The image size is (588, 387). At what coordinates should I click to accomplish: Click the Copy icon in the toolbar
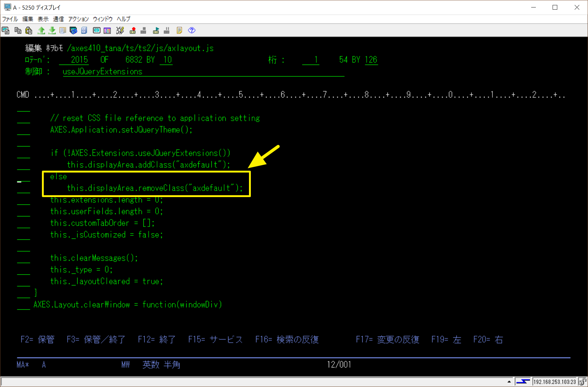(x=18, y=30)
